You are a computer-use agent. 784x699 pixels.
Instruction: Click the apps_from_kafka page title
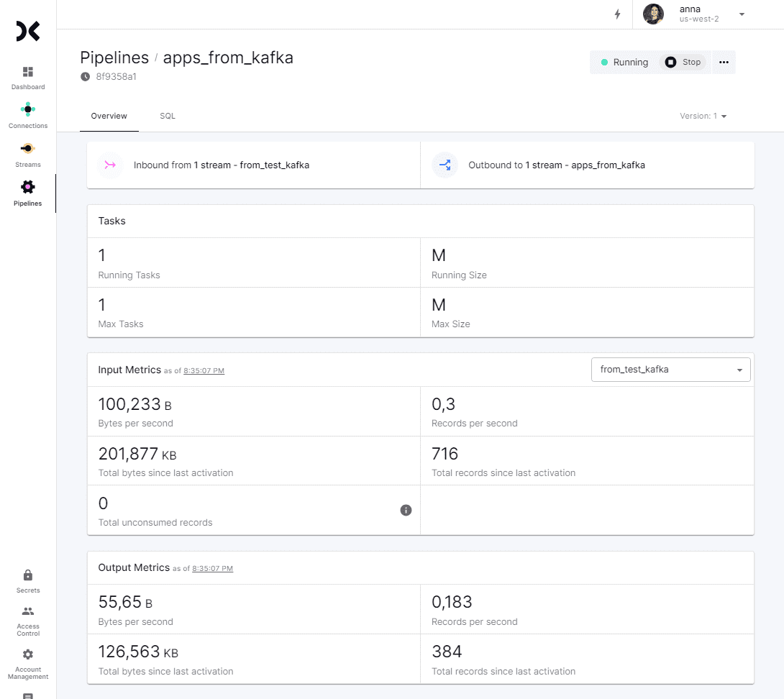(x=228, y=58)
